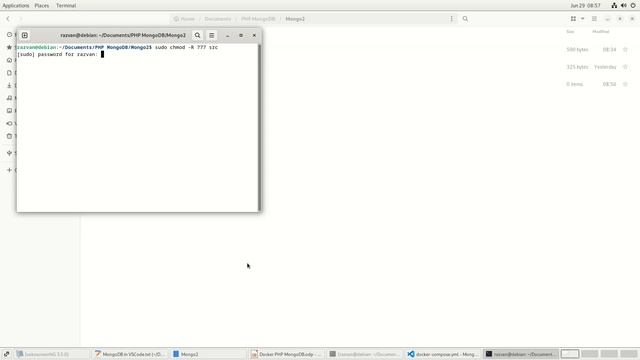Screen dimensions: 640x360
Task: Open Other Locations plus in sidebar
Action: pyautogui.click(x=9, y=170)
